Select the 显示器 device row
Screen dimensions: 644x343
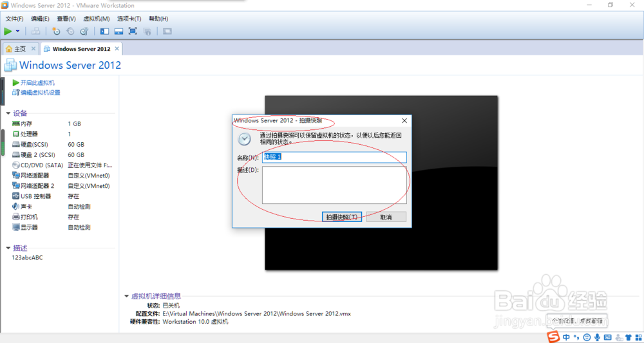62,227
